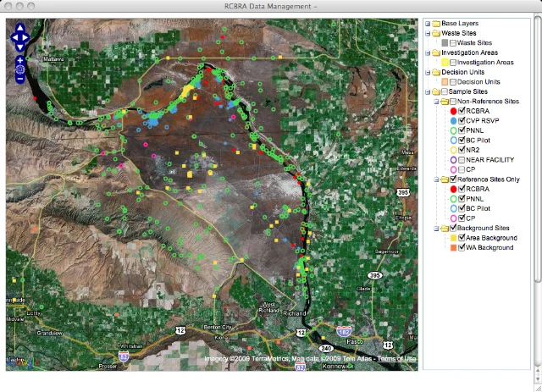Image resolution: width=542 pixels, height=392 pixels.
Task: Collapse the Sample Sites tree node
Action: pos(428,92)
